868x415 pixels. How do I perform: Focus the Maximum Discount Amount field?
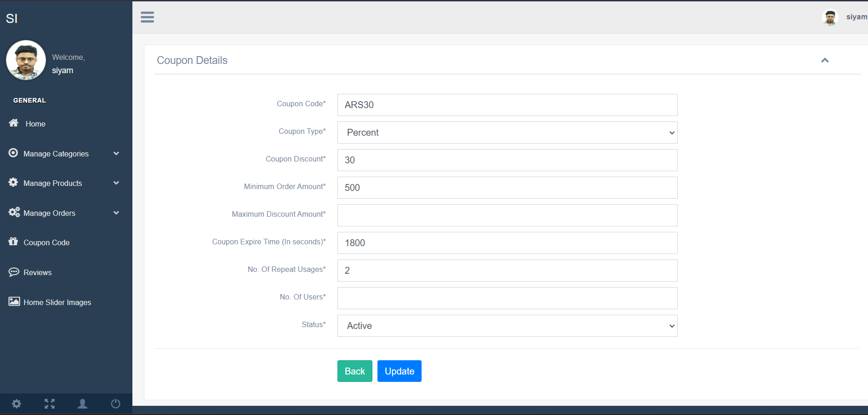coord(507,215)
